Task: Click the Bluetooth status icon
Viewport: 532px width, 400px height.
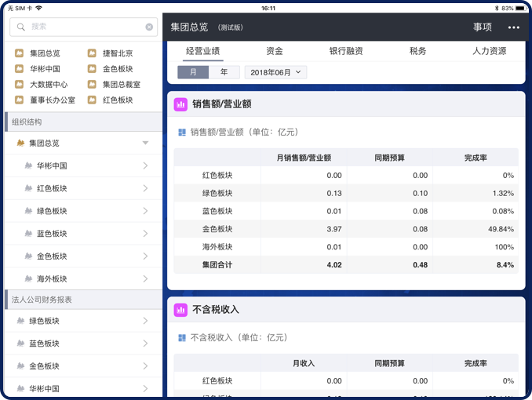Action: pos(497,8)
